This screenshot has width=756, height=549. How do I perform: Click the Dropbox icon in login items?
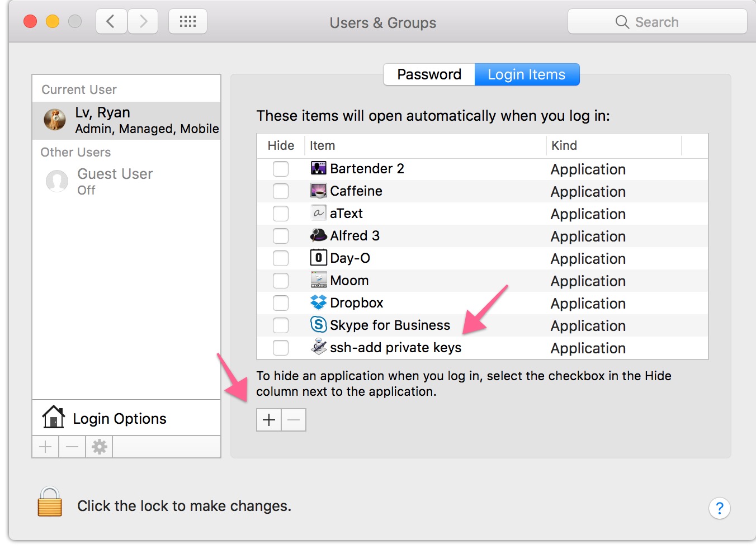318,302
